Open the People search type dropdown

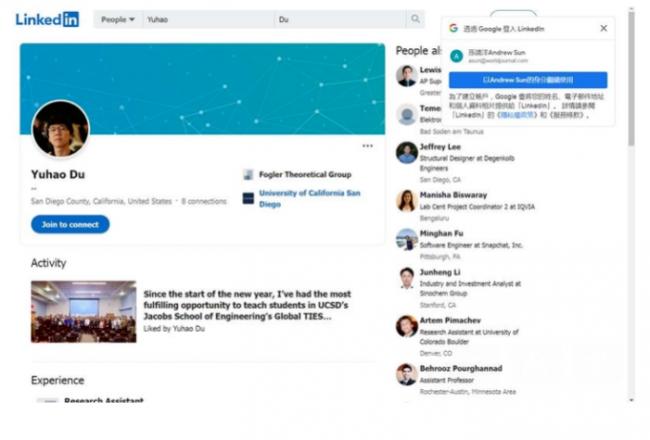118,19
